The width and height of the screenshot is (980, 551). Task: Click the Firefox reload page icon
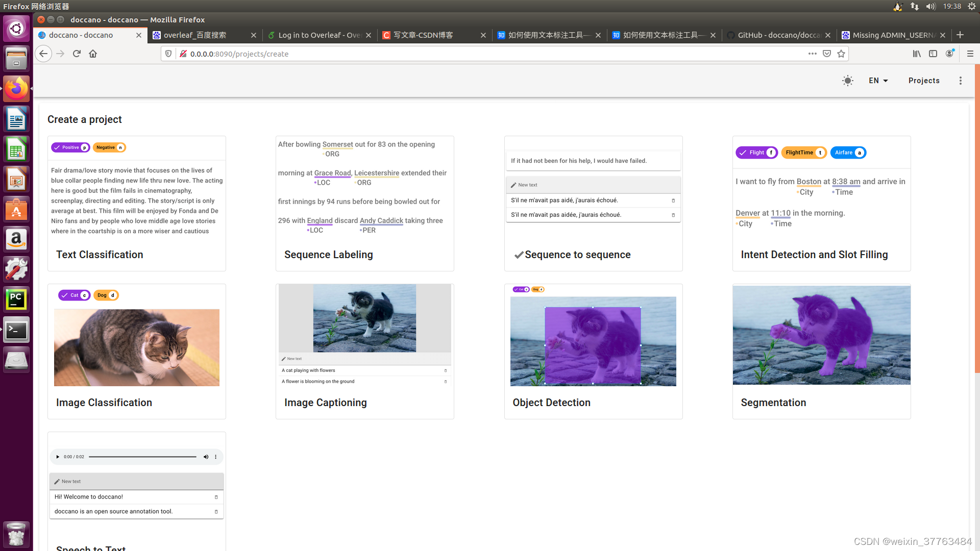click(x=77, y=54)
